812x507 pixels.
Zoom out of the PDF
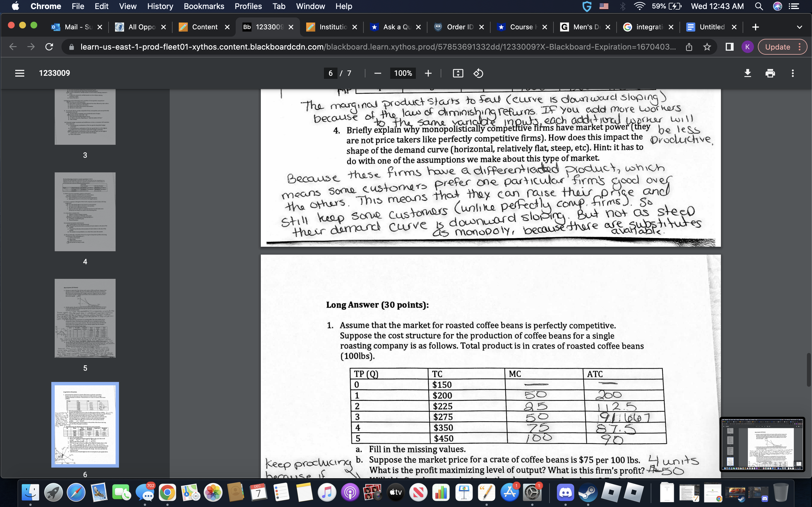pos(377,73)
